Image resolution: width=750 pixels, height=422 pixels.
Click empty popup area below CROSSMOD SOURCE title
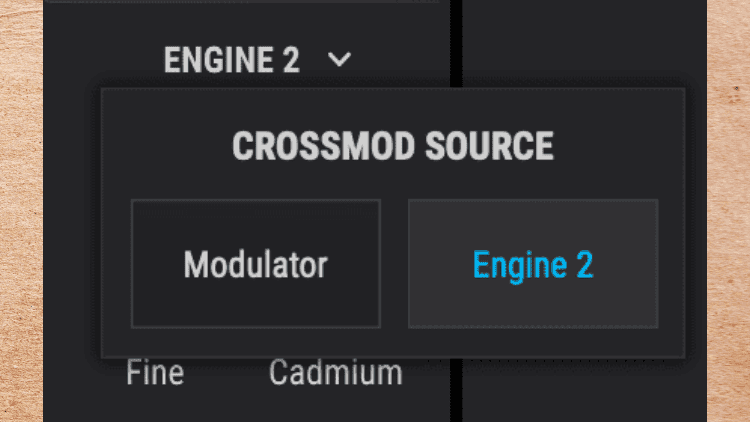tap(393, 181)
